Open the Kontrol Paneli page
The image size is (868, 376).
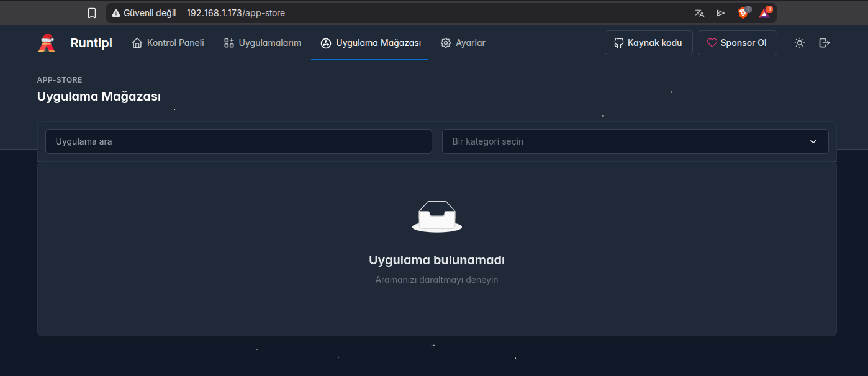[168, 43]
